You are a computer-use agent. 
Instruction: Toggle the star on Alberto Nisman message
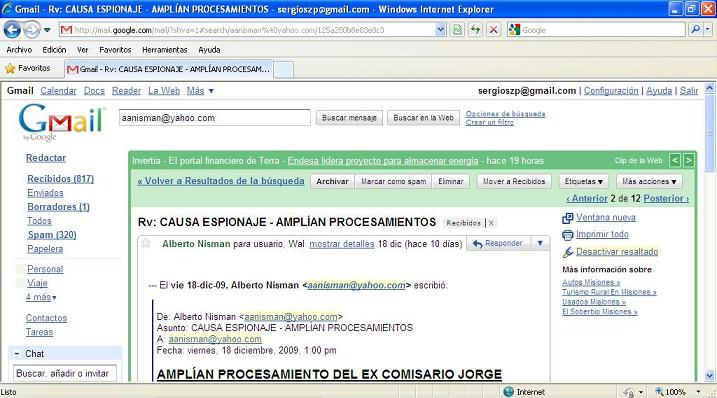pyautogui.click(x=146, y=243)
